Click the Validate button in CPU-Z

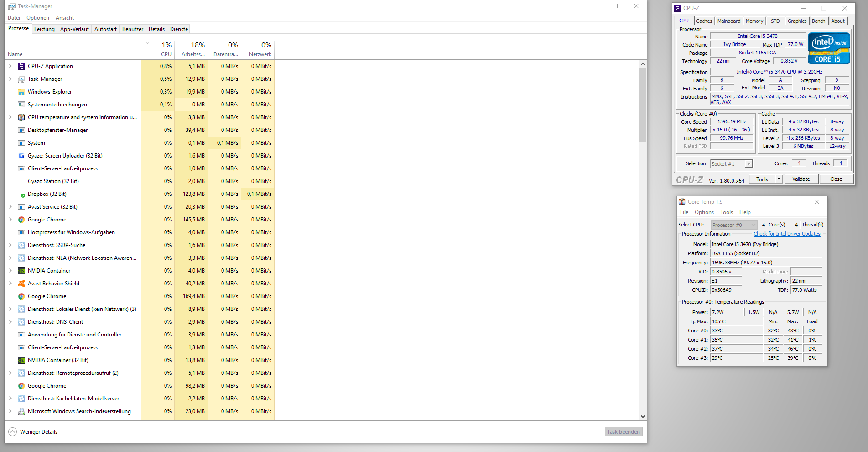pos(801,179)
